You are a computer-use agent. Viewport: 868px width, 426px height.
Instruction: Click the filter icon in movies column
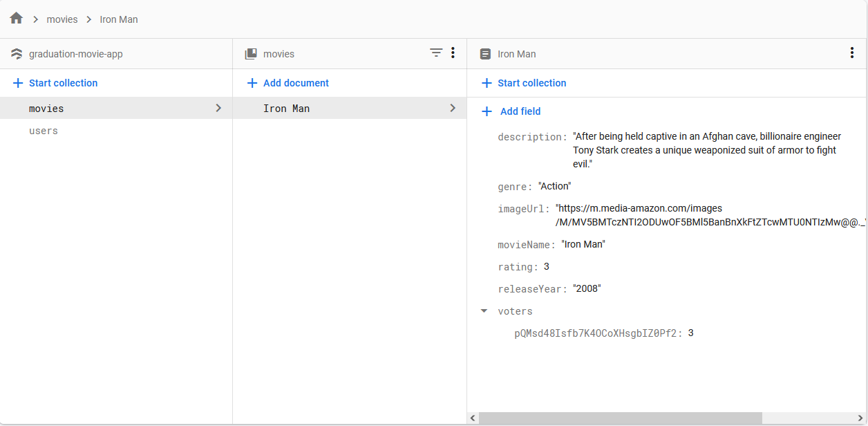[x=436, y=53]
